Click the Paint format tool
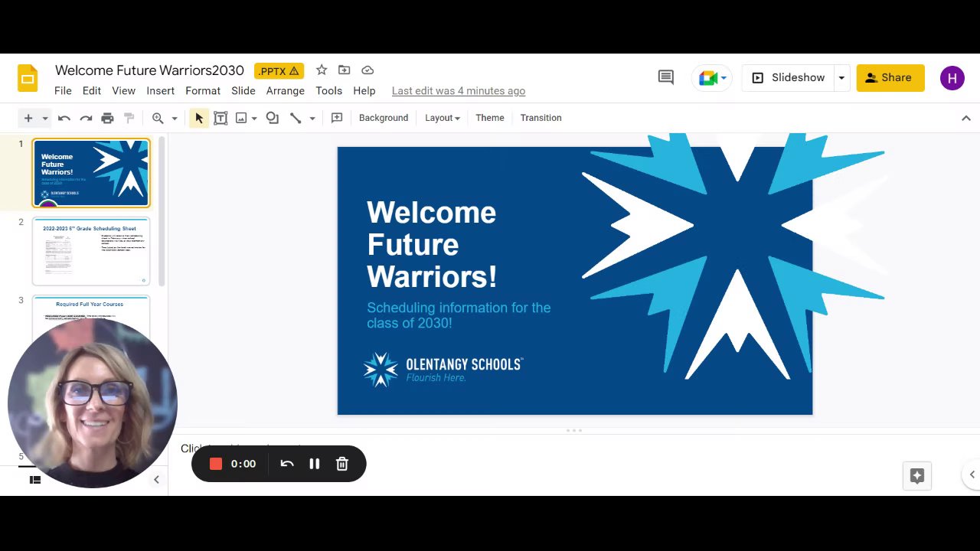This screenshot has height=551, width=980. point(129,118)
